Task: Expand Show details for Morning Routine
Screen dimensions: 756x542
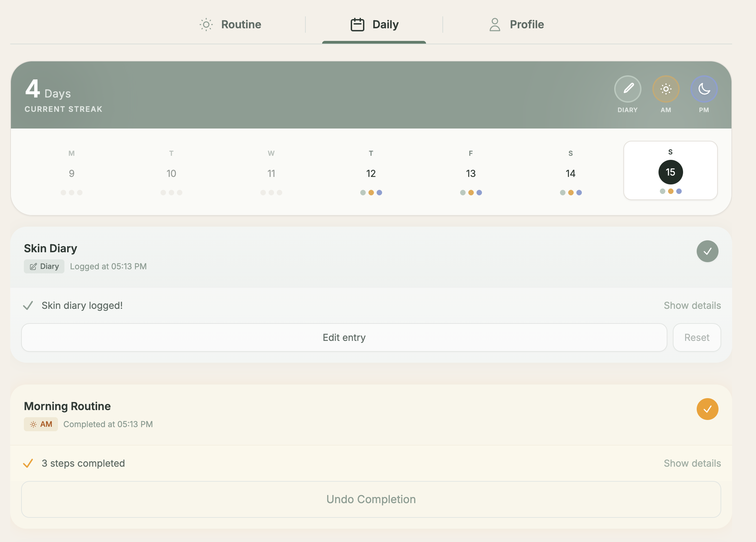Action: click(x=692, y=463)
